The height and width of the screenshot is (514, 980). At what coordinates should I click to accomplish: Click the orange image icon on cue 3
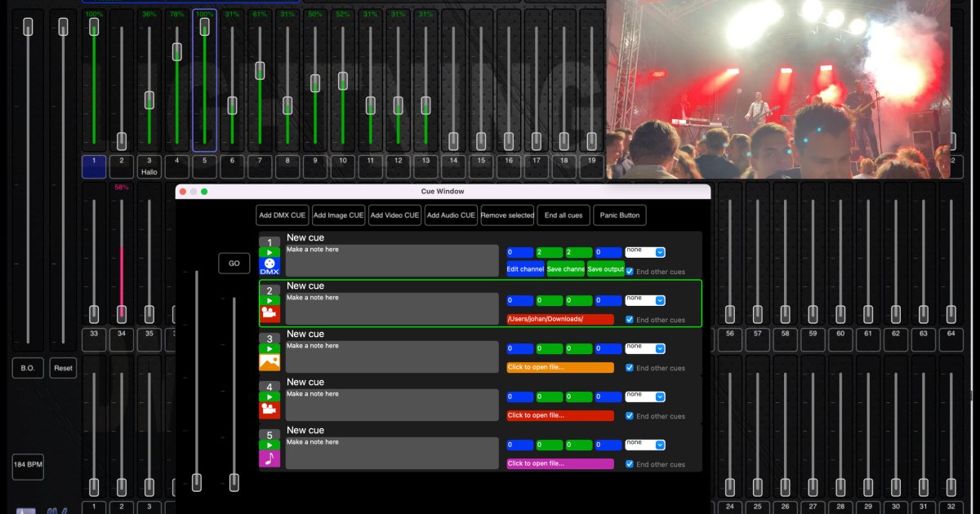click(x=269, y=363)
